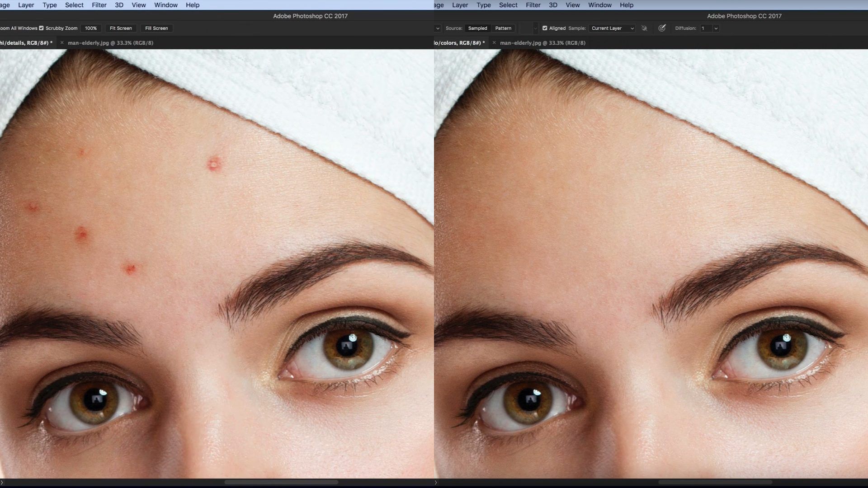
Task: Click the 100% zoom button
Action: click(91, 28)
